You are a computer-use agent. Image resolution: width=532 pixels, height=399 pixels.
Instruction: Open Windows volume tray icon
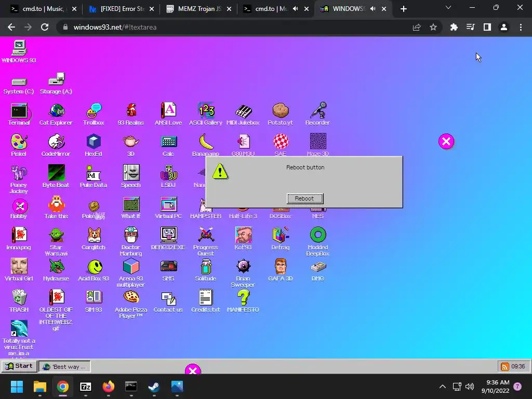[470, 387]
